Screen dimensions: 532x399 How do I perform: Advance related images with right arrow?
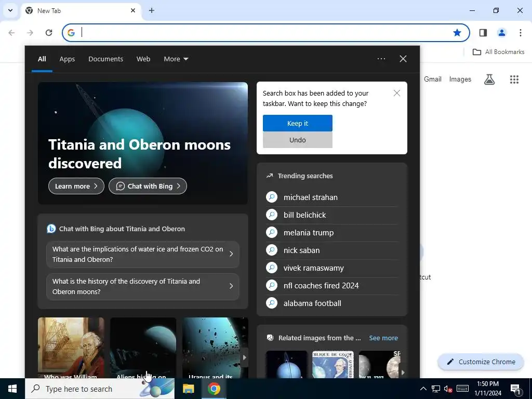point(403,372)
